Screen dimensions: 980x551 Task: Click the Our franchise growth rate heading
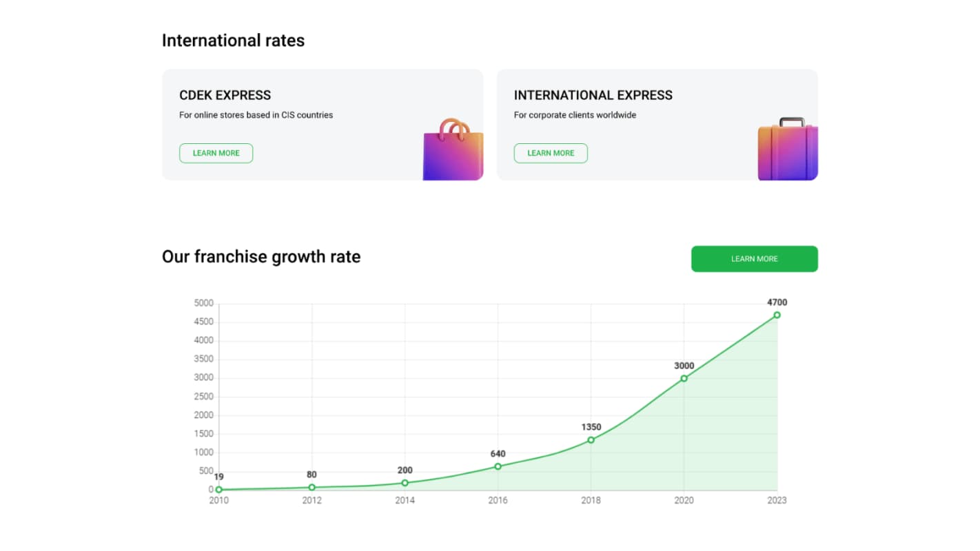(261, 257)
